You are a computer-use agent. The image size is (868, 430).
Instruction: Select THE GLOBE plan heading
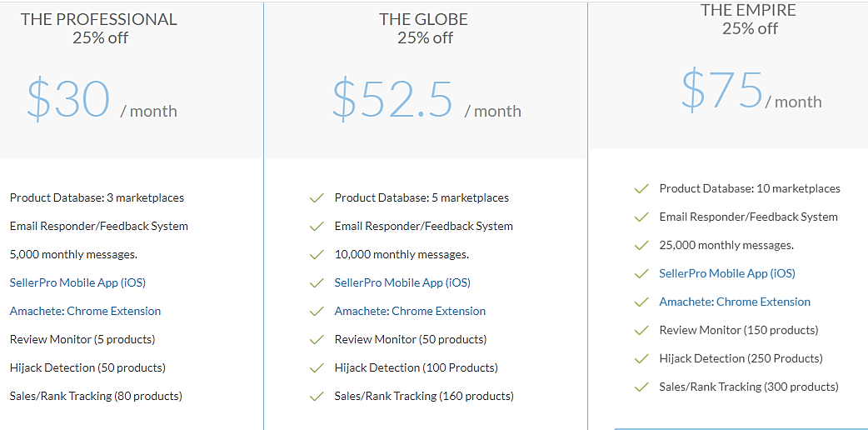pos(423,19)
